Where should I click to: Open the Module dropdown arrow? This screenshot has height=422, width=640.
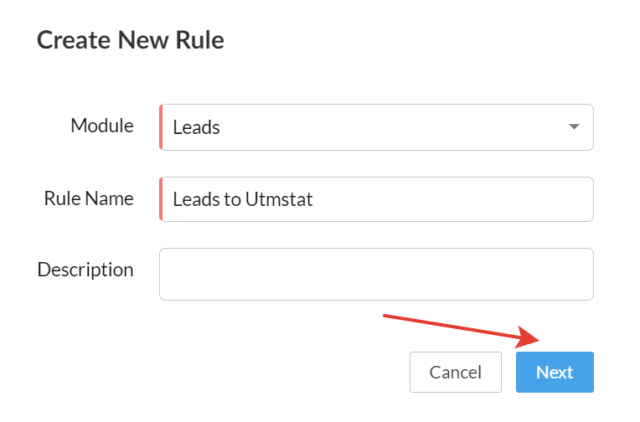(573, 127)
